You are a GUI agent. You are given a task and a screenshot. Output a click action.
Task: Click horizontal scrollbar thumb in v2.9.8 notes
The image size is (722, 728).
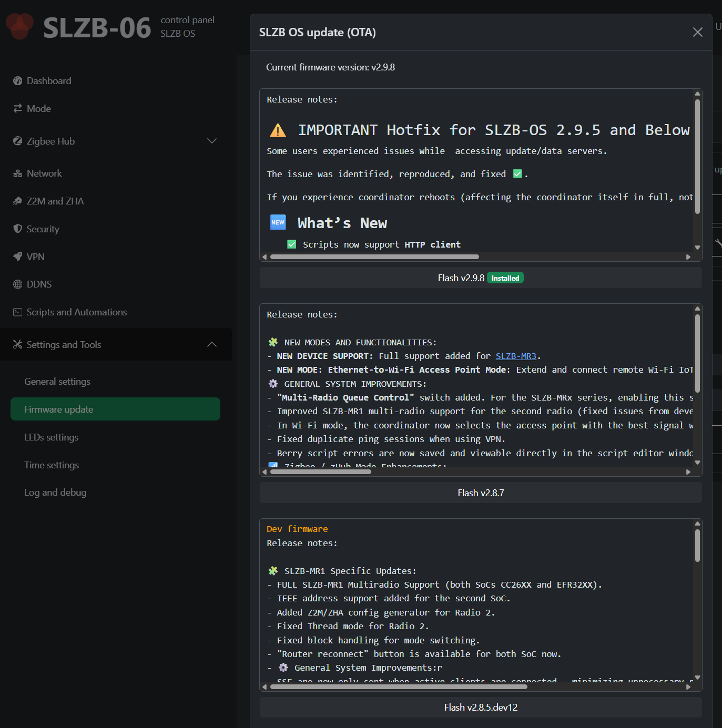point(374,257)
